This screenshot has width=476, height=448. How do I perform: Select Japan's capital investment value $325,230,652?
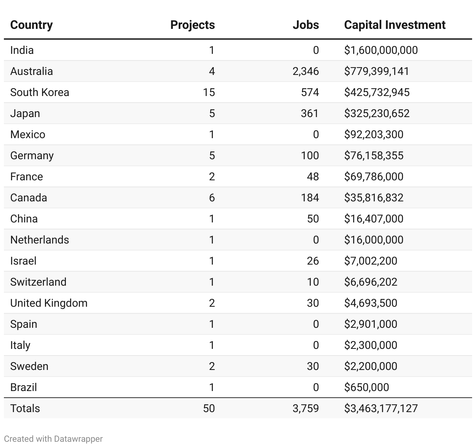click(x=377, y=114)
